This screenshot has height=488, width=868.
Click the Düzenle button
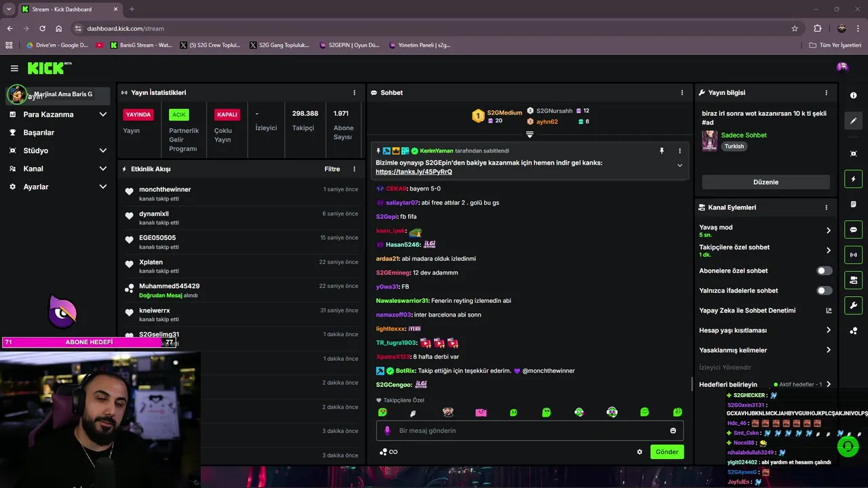point(766,182)
